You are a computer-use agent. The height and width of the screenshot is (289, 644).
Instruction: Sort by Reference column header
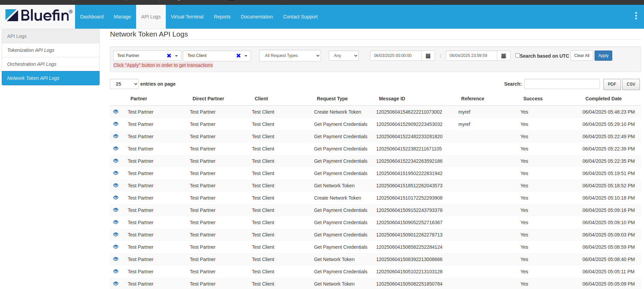click(472, 99)
